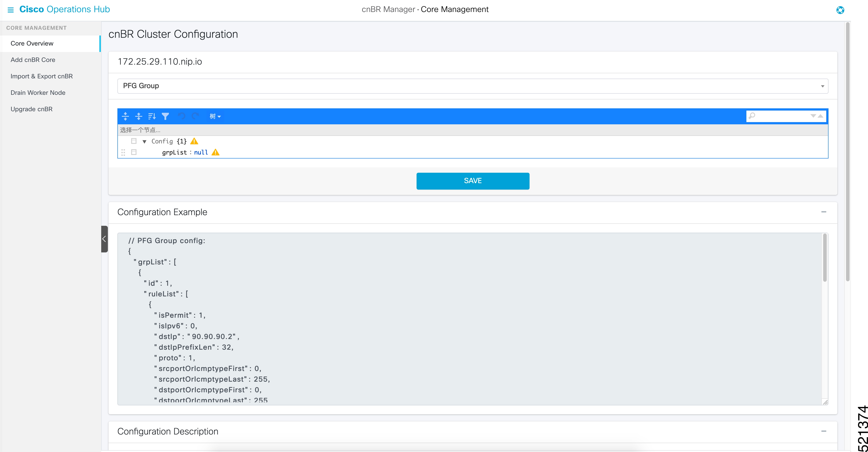
Task: Collapse the left sidebar with arrow handle
Action: coord(105,239)
